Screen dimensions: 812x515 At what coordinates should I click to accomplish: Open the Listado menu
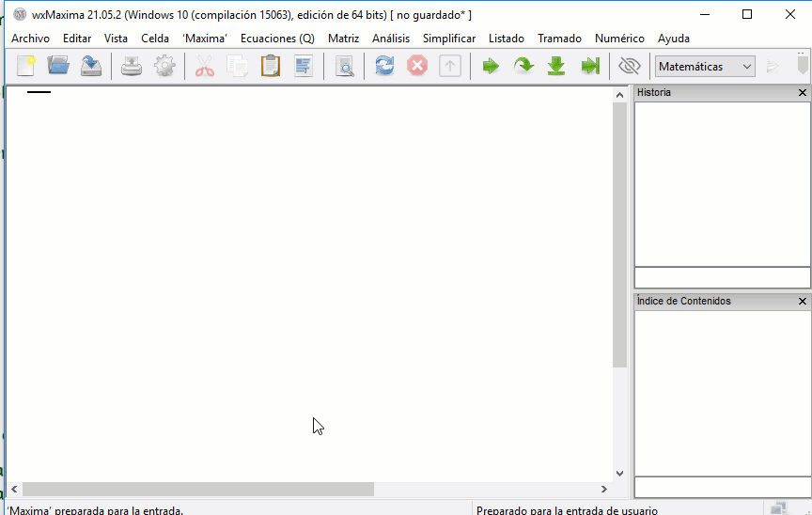tap(507, 39)
